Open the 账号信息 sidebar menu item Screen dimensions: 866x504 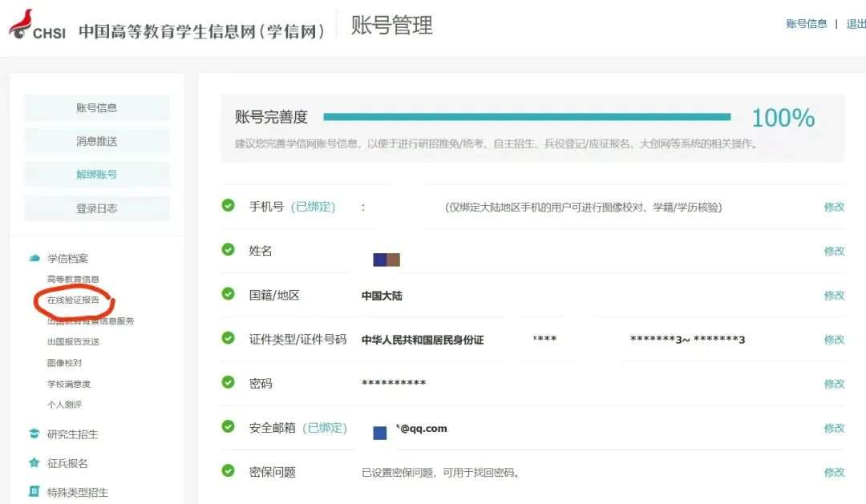(97, 107)
